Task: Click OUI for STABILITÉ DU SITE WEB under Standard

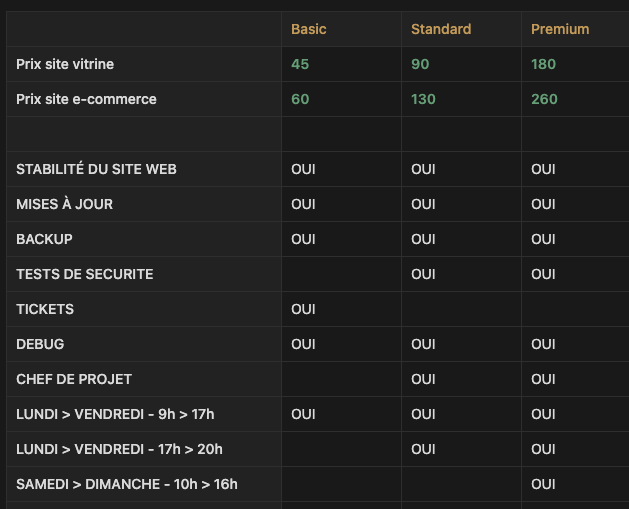Action: [x=423, y=169]
